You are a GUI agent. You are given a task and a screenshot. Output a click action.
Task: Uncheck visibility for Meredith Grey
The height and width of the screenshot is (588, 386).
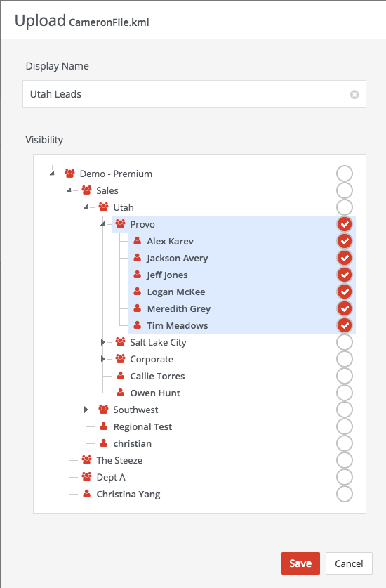click(345, 308)
